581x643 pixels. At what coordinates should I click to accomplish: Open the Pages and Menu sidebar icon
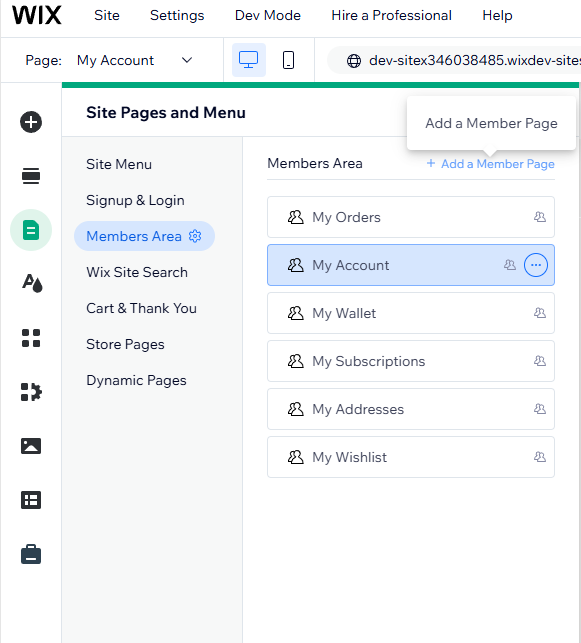click(x=31, y=230)
